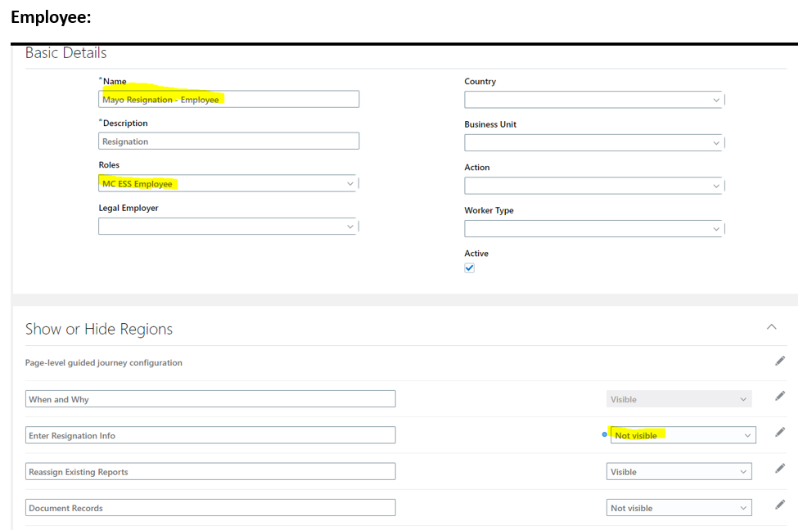The image size is (812, 530).
Task: Click the When and Why text field
Action: pos(210,399)
